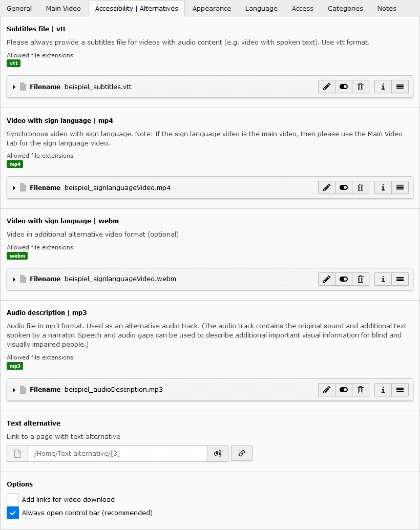This screenshot has height=530, width=420.
Task: Enable Add links for video download
Action: click(x=13, y=499)
